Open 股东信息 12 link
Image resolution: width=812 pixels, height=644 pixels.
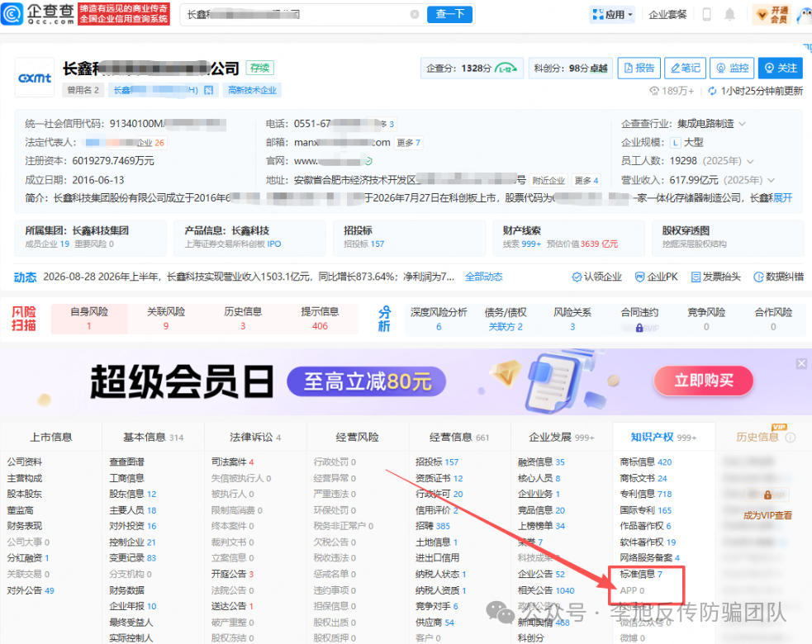pos(132,494)
